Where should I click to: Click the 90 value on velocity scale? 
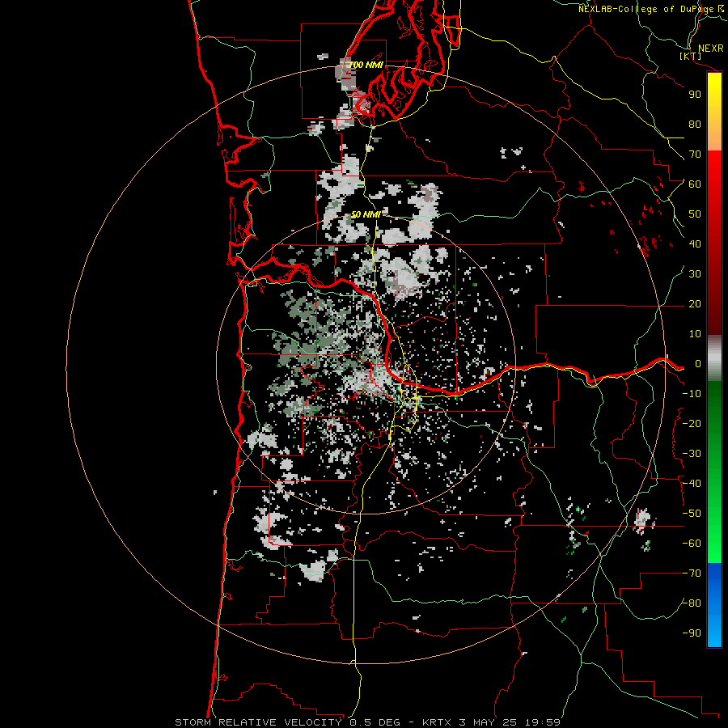click(695, 95)
